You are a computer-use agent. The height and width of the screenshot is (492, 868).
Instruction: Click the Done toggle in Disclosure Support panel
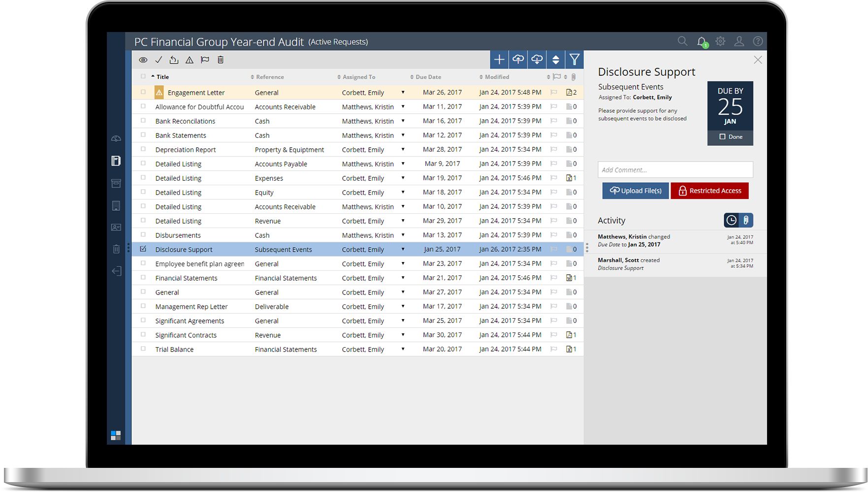(730, 137)
